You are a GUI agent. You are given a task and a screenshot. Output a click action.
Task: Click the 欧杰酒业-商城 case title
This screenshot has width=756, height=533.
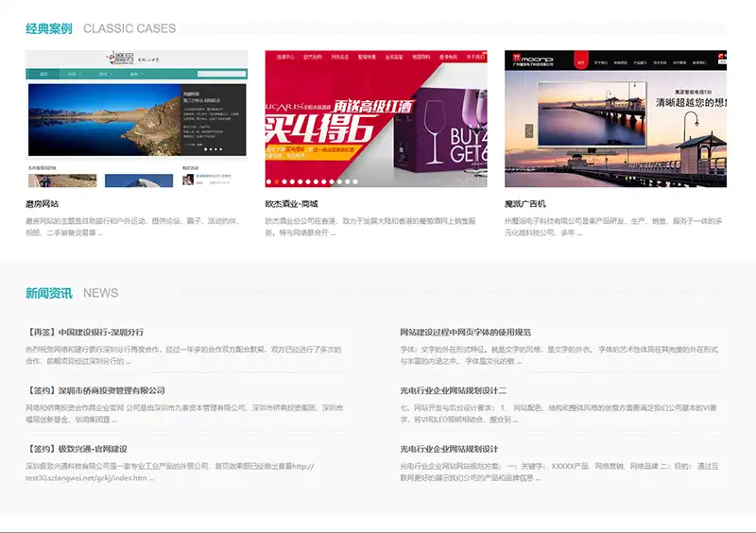coord(291,204)
